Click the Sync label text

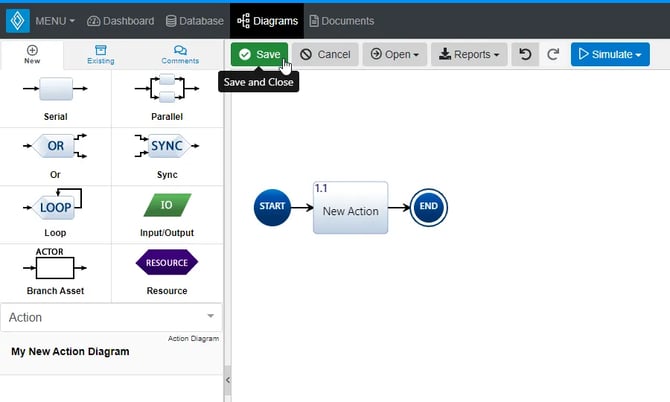tap(167, 175)
